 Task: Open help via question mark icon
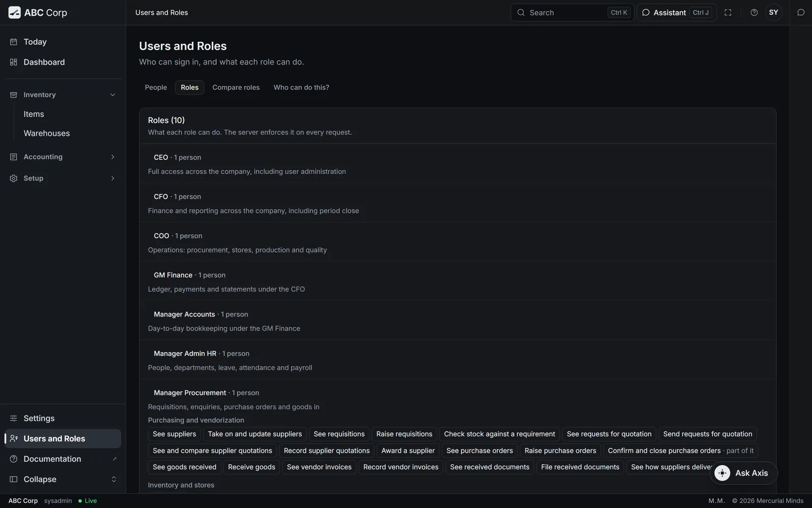coord(754,13)
